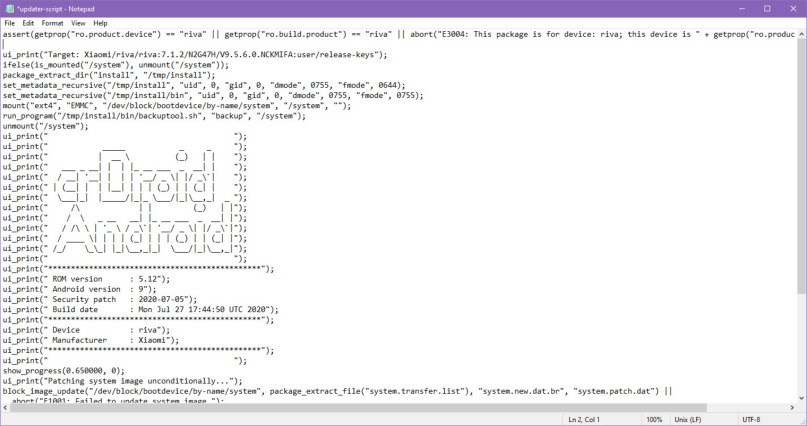Click the Unix (LF) line ending indicator
The width and height of the screenshot is (807, 426).
tap(692, 419)
